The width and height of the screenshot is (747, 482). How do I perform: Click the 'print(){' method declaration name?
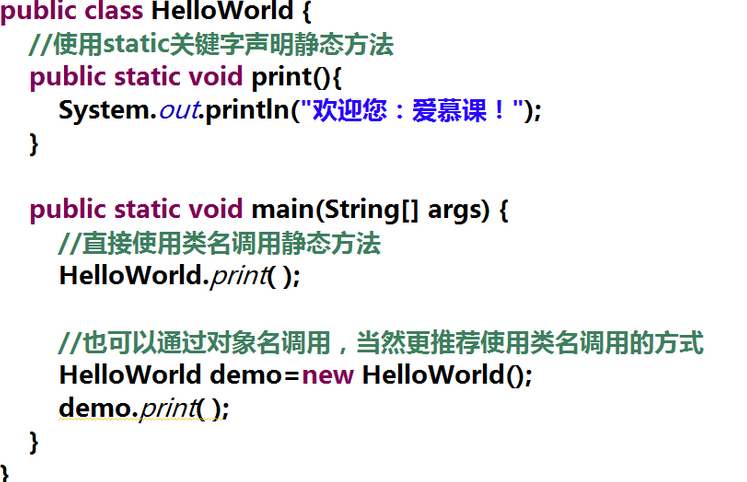296,78
